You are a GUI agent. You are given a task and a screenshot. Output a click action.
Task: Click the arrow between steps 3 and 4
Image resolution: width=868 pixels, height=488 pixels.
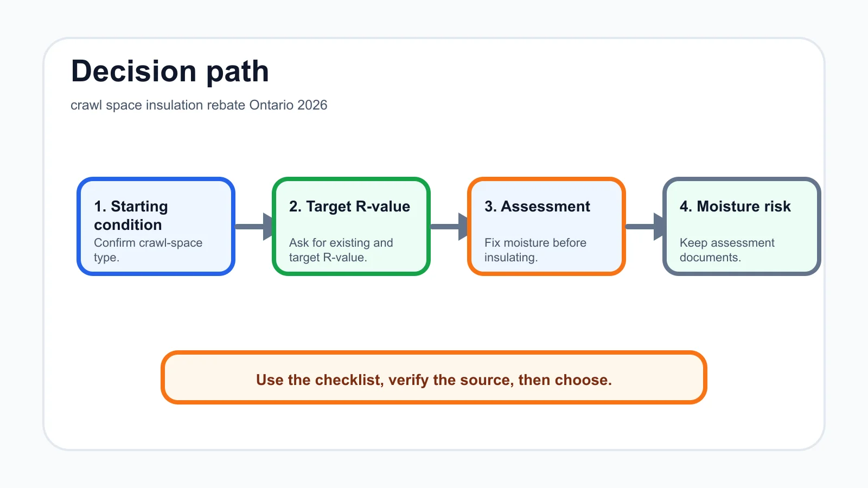pos(644,226)
